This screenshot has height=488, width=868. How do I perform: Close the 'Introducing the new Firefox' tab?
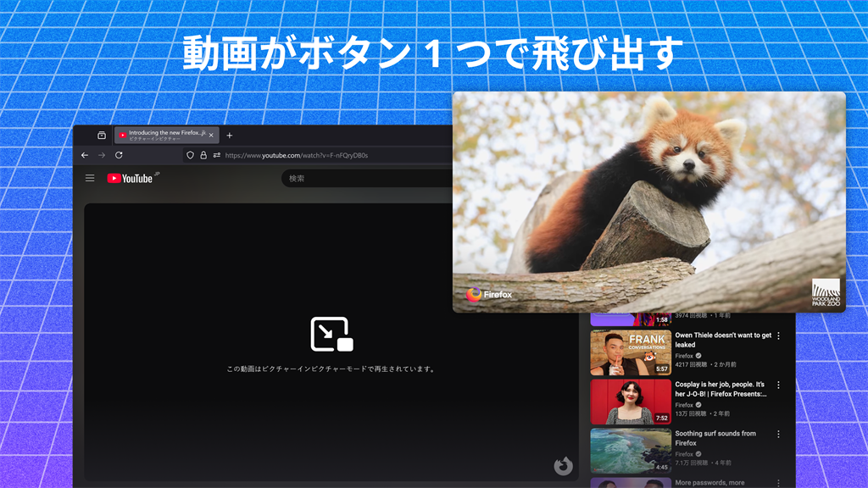pyautogui.click(x=211, y=135)
